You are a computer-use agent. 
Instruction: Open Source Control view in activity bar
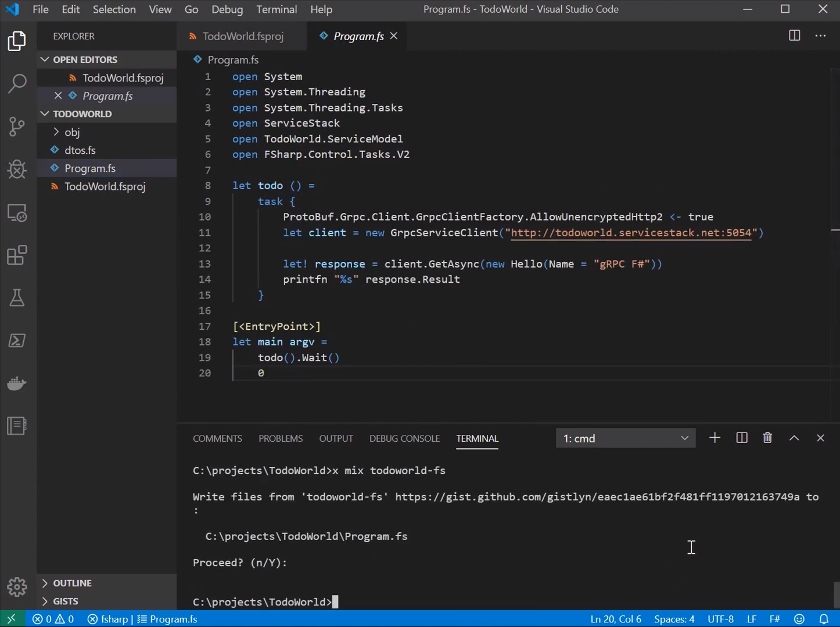click(x=17, y=127)
